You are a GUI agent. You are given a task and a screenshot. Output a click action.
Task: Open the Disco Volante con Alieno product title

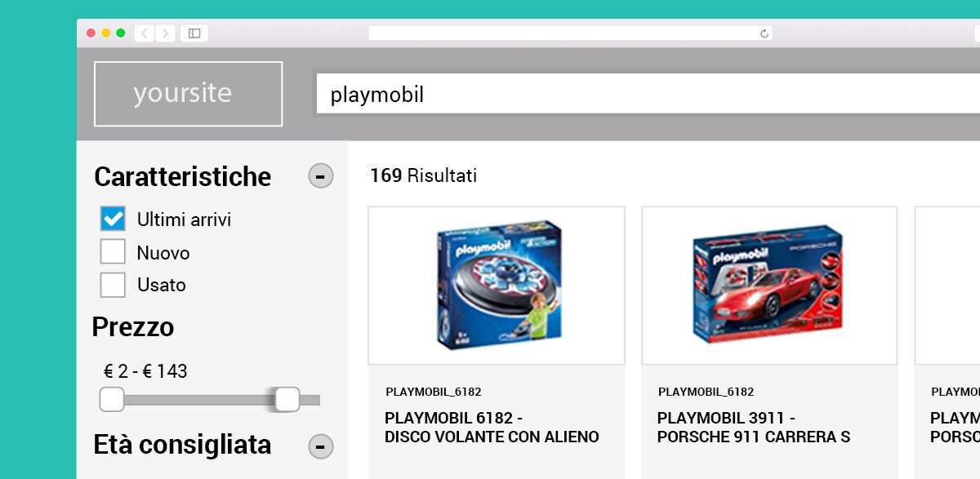click(492, 428)
